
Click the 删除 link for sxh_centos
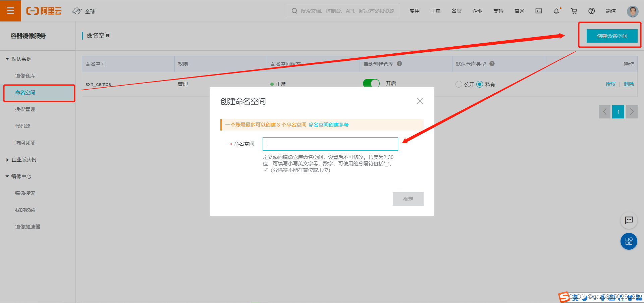tap(629, 84)
